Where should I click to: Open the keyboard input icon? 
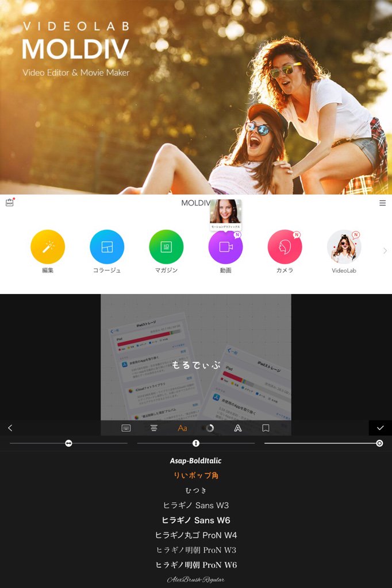point(126,428)
